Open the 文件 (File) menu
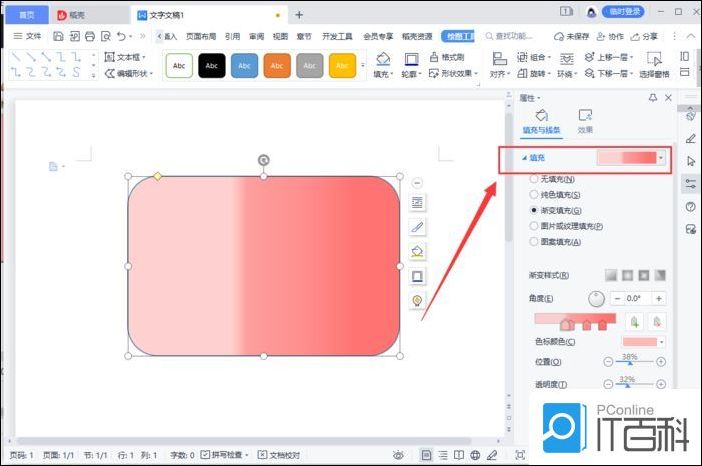The width and height of the screenshot is (702, 466). (x=27, y=36)
